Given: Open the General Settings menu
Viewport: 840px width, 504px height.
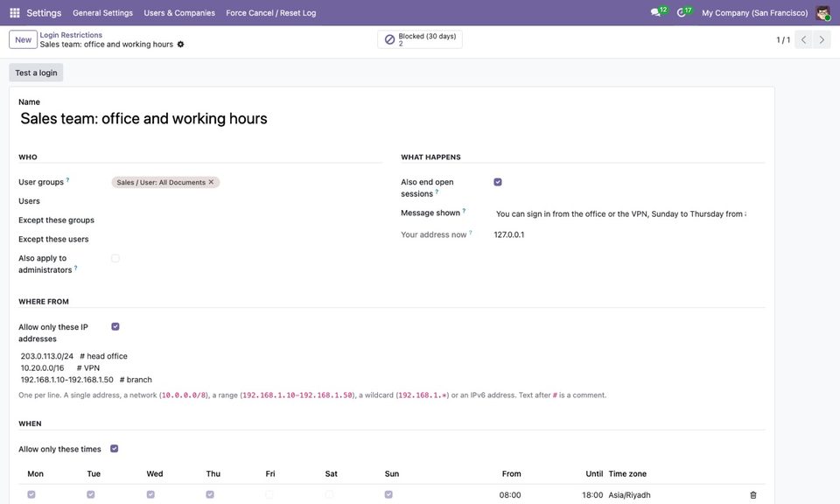Looking at the screenshot, I should 103,13.
